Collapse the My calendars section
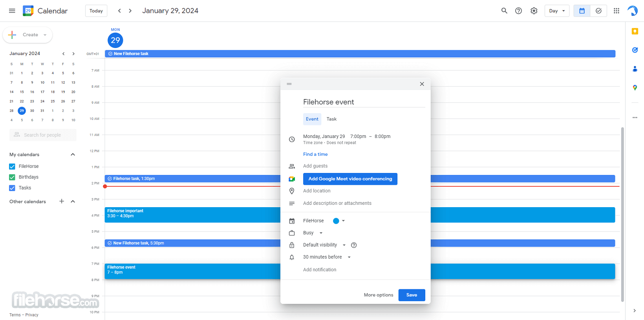Screen dimensions: 644x320 point(73,154)
